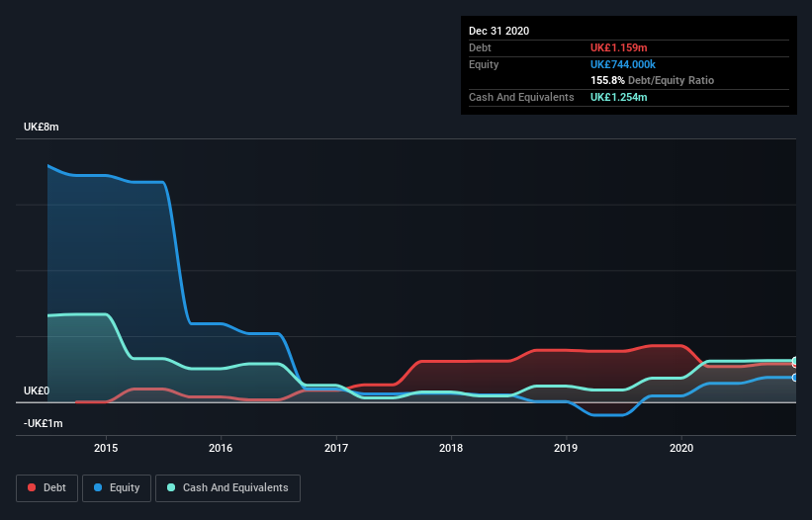Toggle the Cash And Equivalents legend button
This screenshot has height=520, width=812.
point(227,488)
